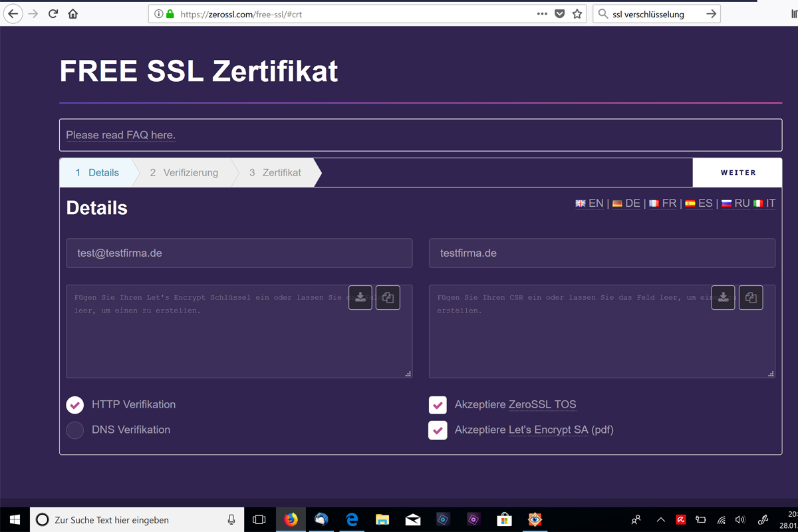Click the email field with test@testfirma.de

(239, 253)
